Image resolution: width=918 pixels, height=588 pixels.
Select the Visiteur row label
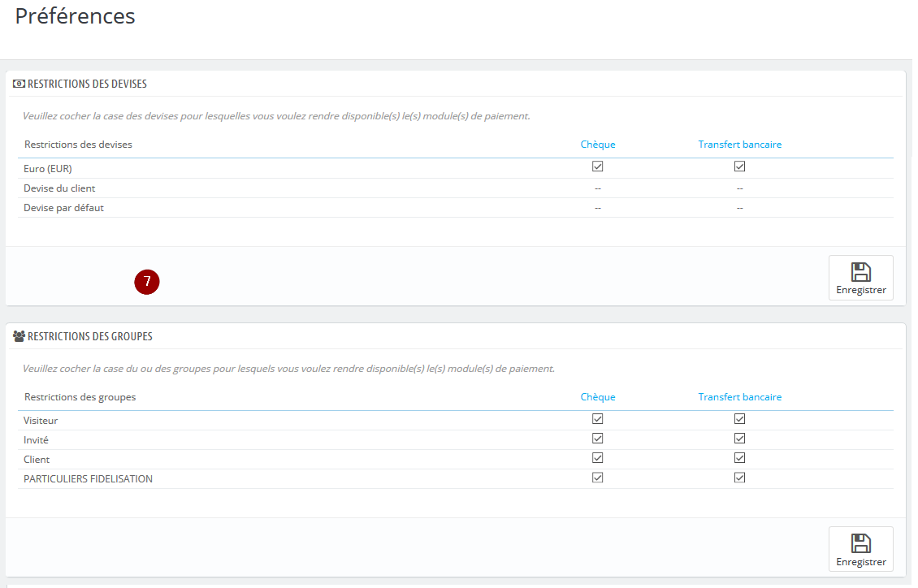click(41, 421)
